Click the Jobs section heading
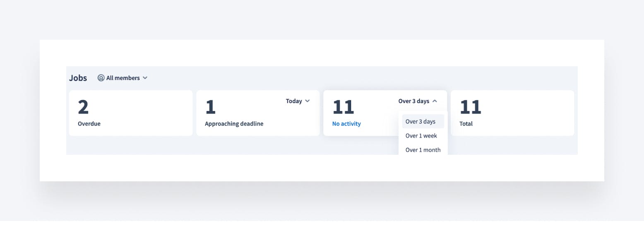This screenshot has width=644, height=226. tap(78, 78)
